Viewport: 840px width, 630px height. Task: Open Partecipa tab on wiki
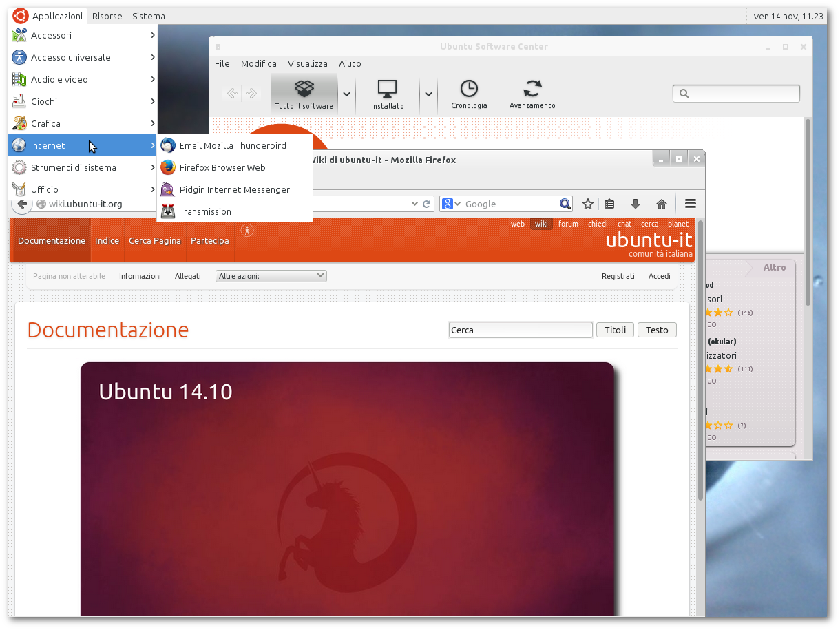point(210,240)
